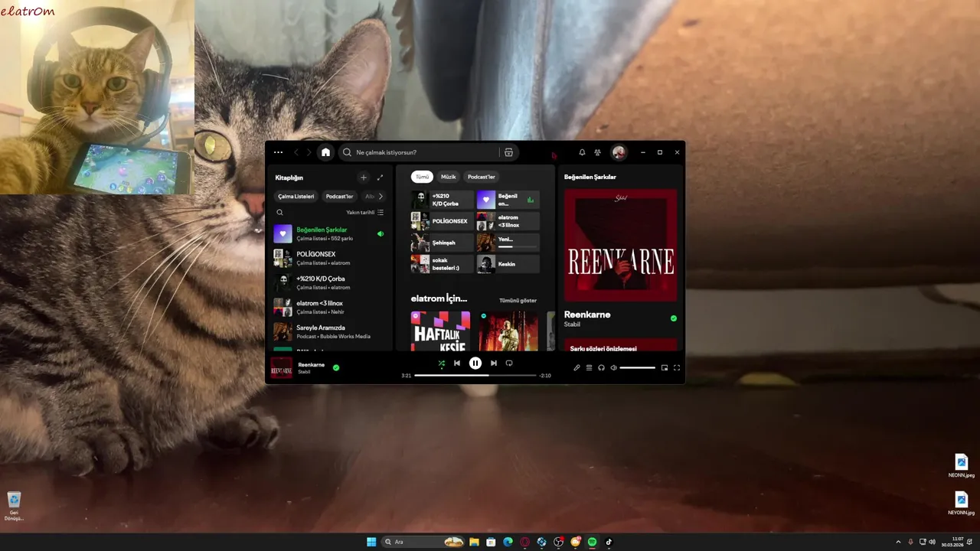Open the sokak besteleri shortcut card
Image resolution: width=980 pixels, height=551 pixels.
pos(443,264)
